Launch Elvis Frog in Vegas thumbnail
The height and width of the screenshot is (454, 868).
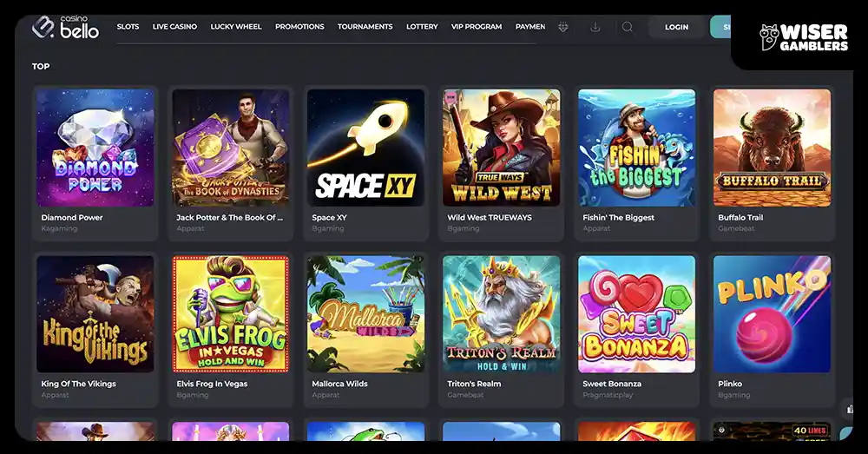231,314
